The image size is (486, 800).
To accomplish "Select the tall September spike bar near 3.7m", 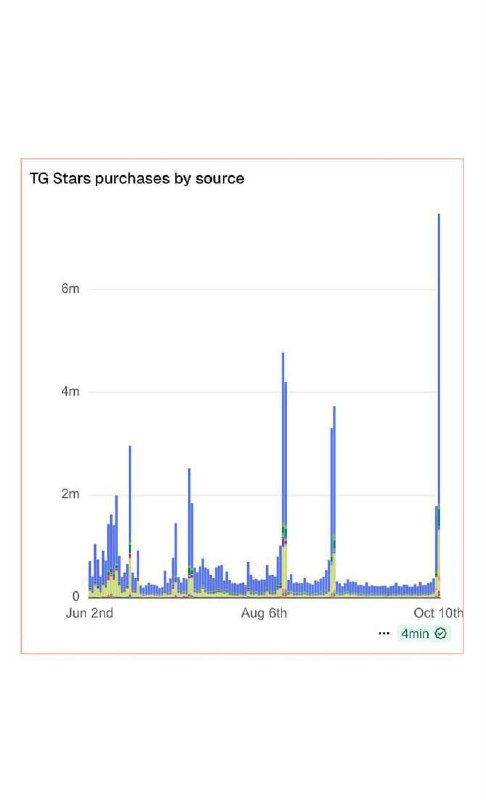I will [334, 502].
